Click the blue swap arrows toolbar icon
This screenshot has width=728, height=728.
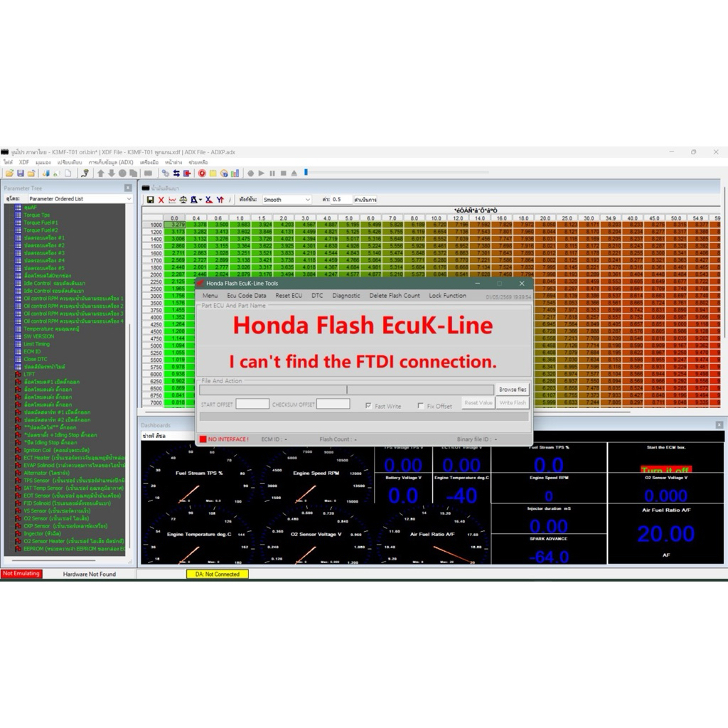click(x=176, y=173)
